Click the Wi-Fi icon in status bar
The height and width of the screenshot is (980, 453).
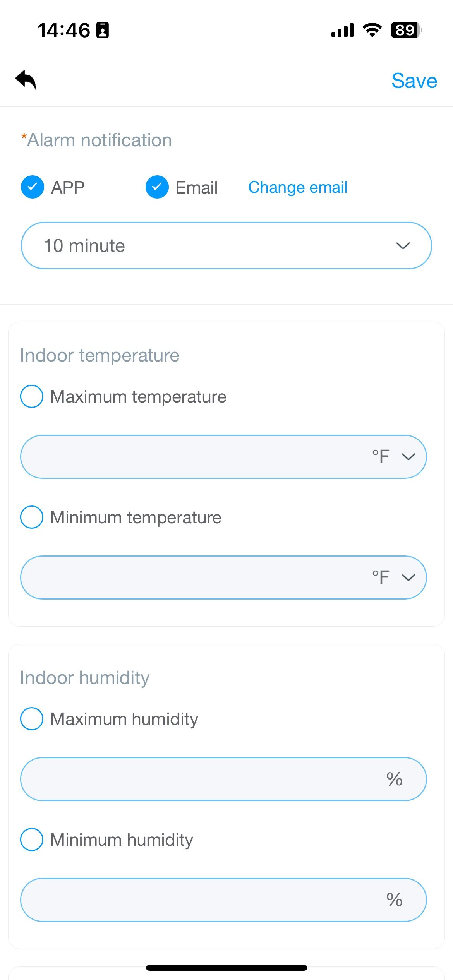pyautogui.click(x=372, y=31)
